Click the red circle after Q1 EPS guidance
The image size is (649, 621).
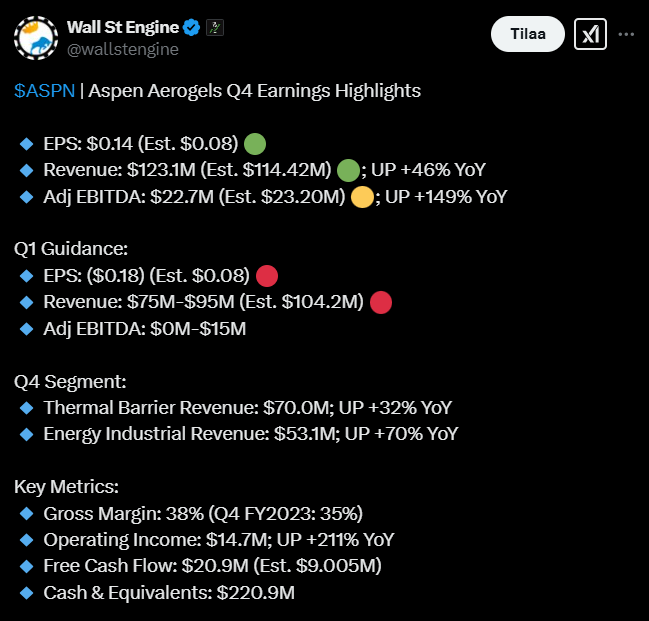tap(266, 275)
